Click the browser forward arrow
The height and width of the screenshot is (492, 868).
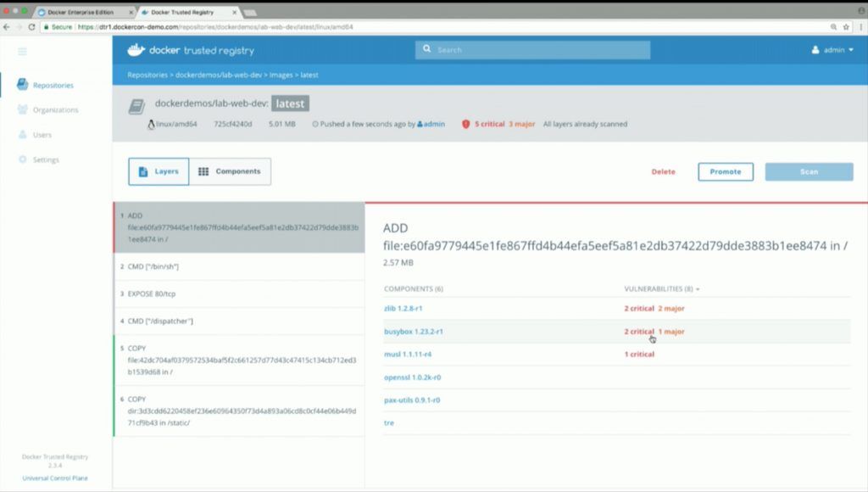[19, 26]
